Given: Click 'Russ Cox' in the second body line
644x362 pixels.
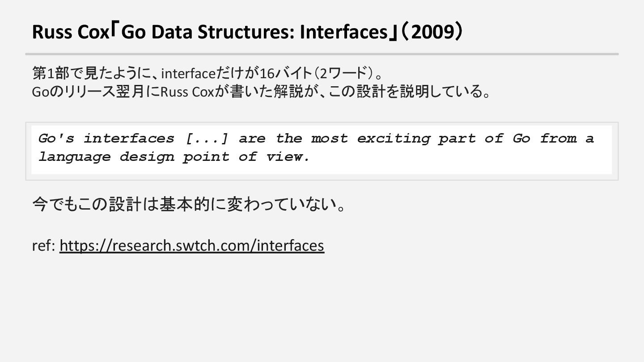Looking at the screenshot, I should pyautogui.click(x=187, y=92).
